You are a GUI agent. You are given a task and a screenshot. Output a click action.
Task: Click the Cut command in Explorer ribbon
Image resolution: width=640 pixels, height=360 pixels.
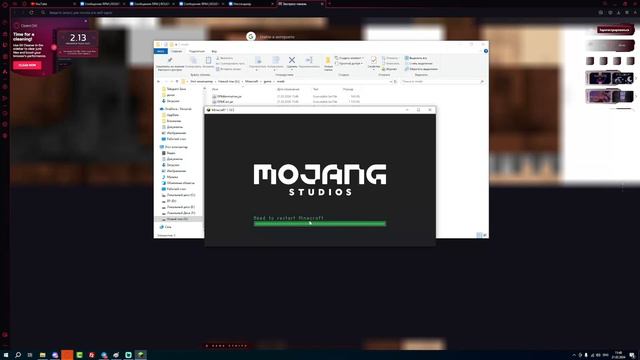[224, 58]
